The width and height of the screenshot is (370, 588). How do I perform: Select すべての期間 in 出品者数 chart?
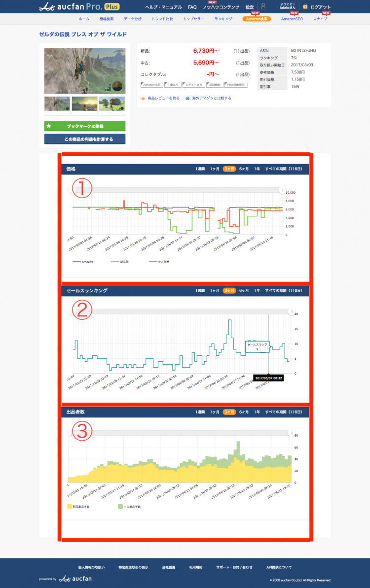pos(283,412)
